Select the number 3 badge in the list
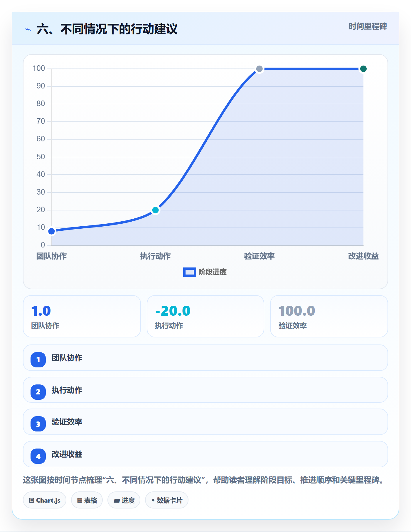Viewport: 411px width, 532px height. (x=38, y=424)
